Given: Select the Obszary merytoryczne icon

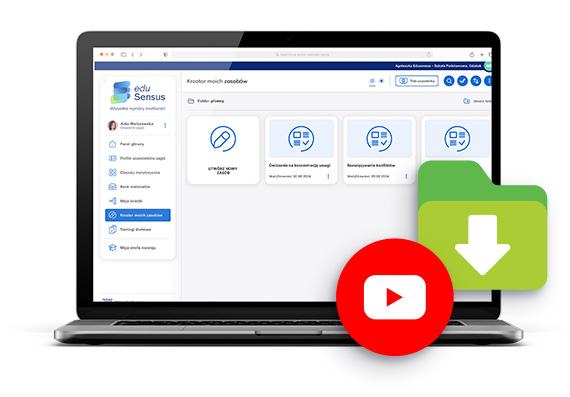Looking at the screenshot, I should [x=112, y=172].
